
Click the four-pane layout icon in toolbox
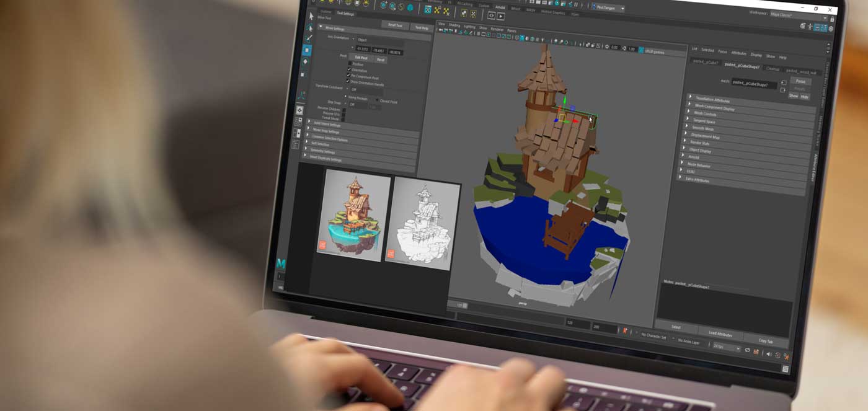click(x=298, y=122)
